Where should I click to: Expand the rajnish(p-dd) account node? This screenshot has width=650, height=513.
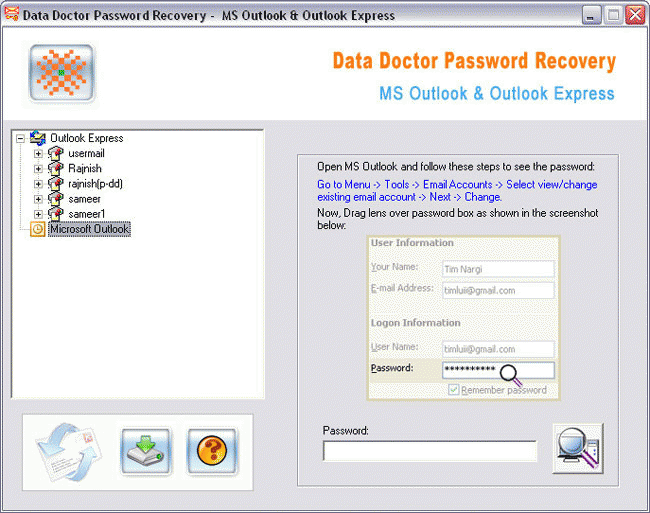pos(38,184)
